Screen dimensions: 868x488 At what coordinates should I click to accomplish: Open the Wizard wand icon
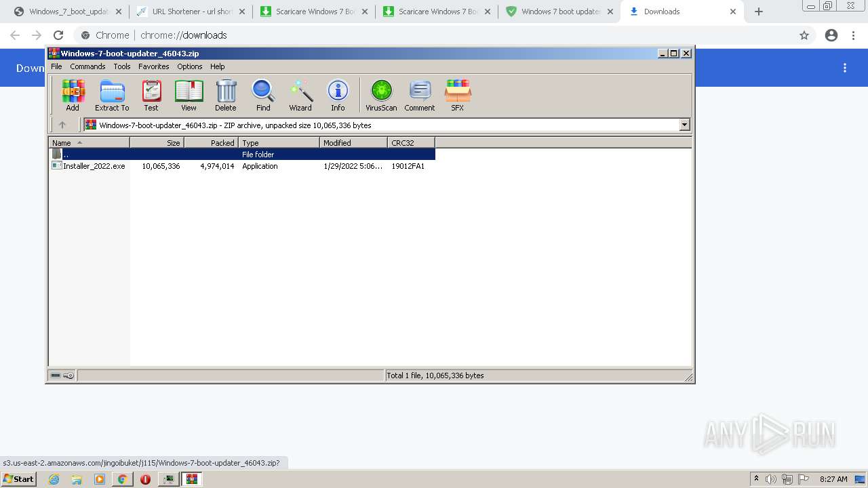pos(300,95)
